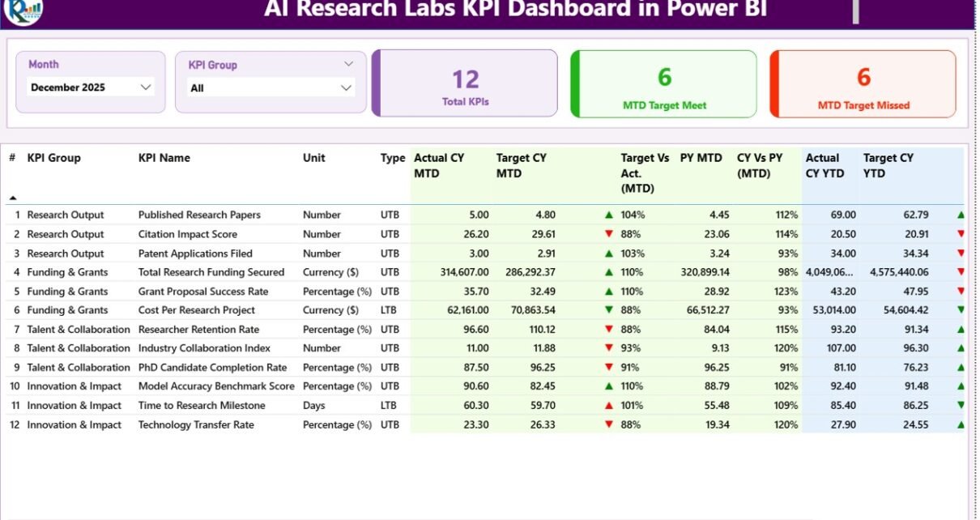Click the red MTD down arrow for Citation Impact Score
This screenshot has width=980, height=520.
point(608,235)
